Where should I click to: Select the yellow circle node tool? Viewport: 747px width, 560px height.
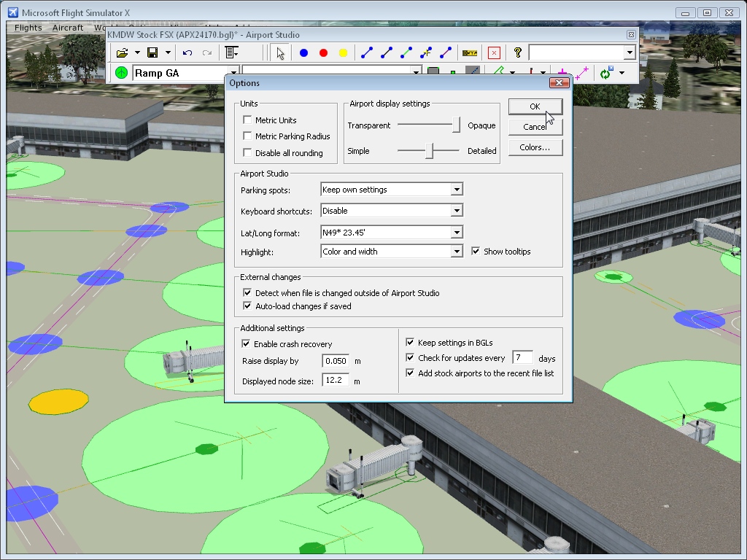pos(343,52)
